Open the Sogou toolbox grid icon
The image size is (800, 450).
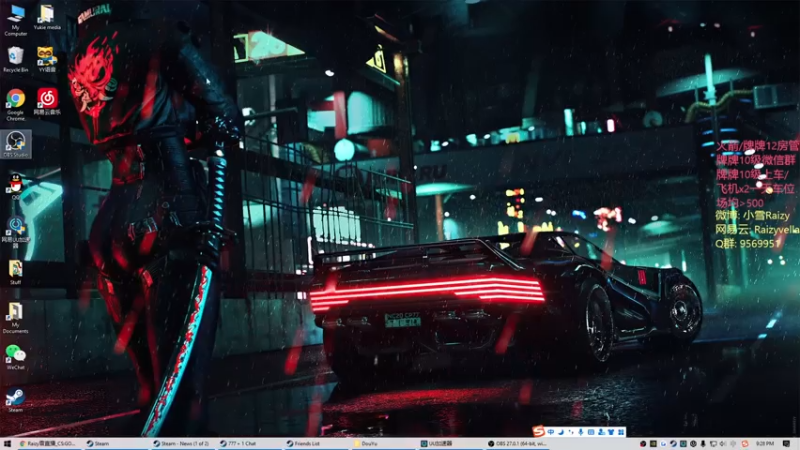tap(621, 432)
